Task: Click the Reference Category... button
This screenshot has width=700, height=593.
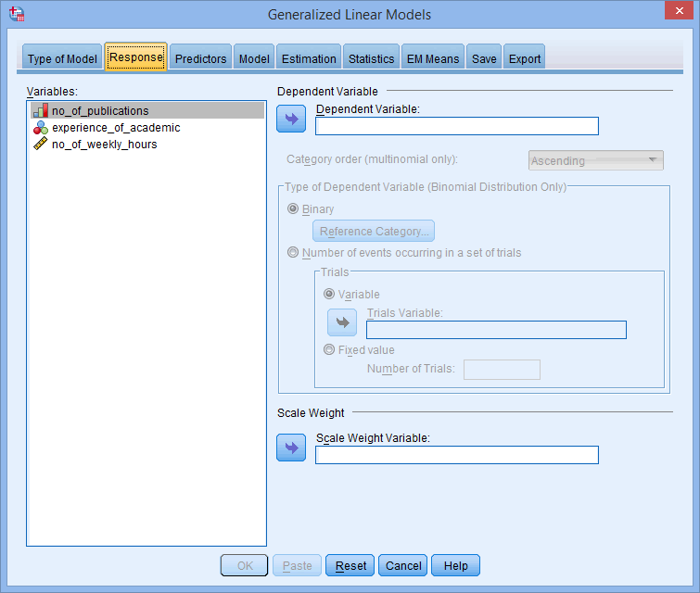Action: tap(374, 231)
